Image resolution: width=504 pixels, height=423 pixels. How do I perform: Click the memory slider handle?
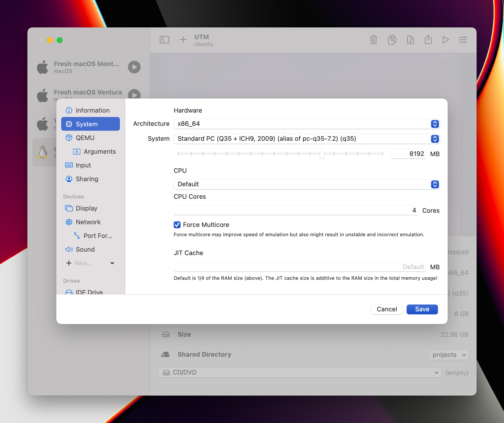[x=322, y=154]
